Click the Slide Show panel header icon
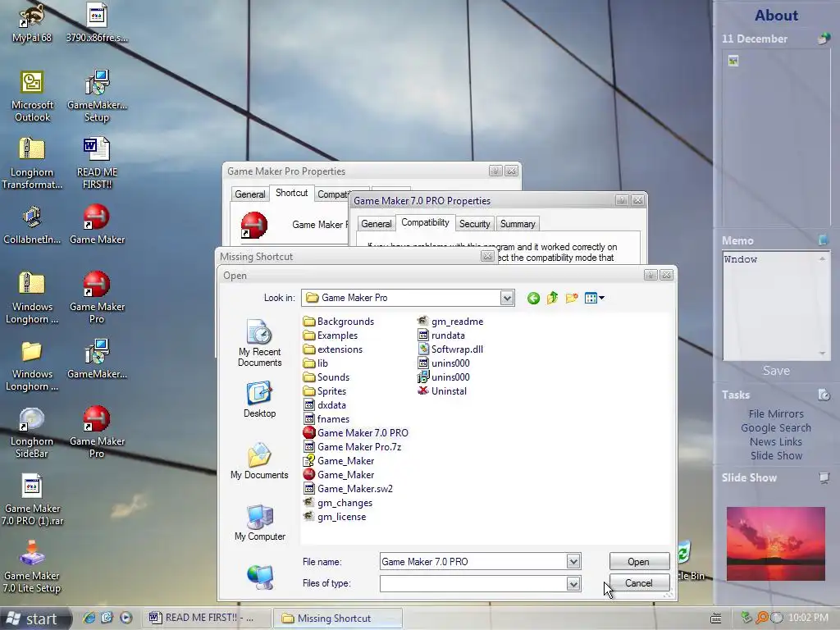840x630 pixels. (x=824, y=478)
